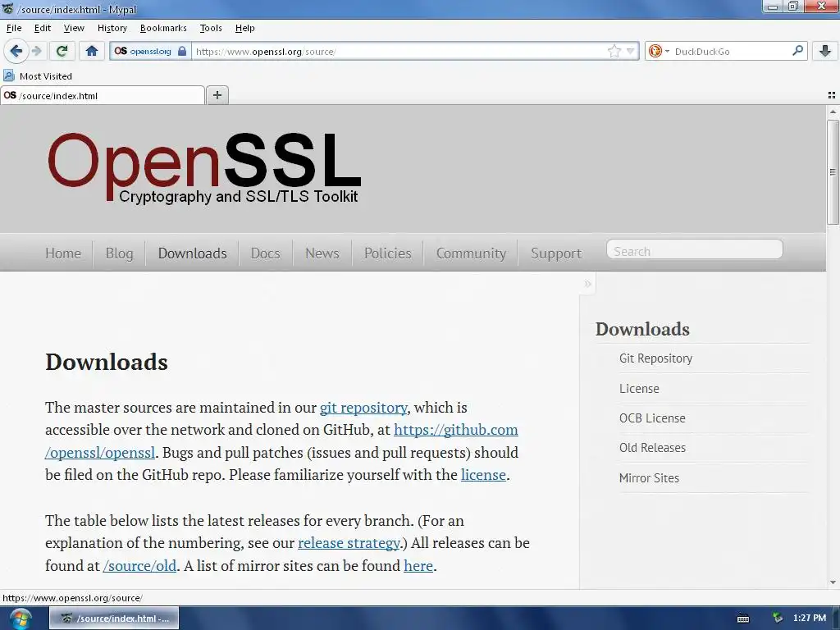The height and width of the screenshot is (630, 840).
Task: Select the Mypal taskbar window button
Action: 114,619
